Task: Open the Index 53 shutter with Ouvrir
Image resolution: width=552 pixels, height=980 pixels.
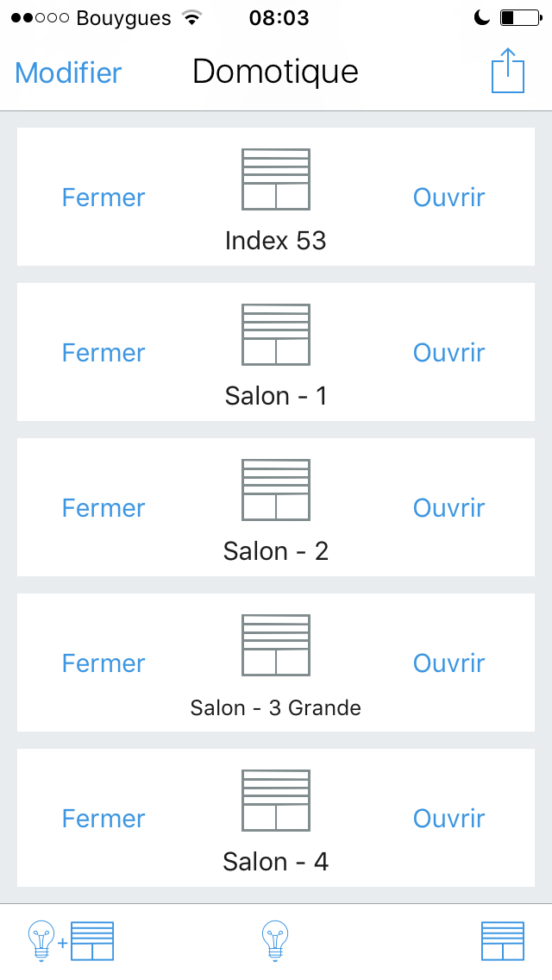Action: point(448,198)
